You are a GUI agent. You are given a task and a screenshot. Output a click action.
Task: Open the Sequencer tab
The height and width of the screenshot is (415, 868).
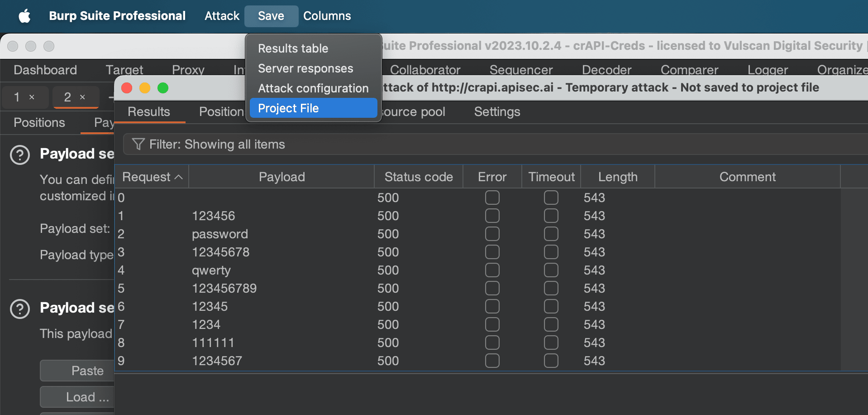click(521, 70)
